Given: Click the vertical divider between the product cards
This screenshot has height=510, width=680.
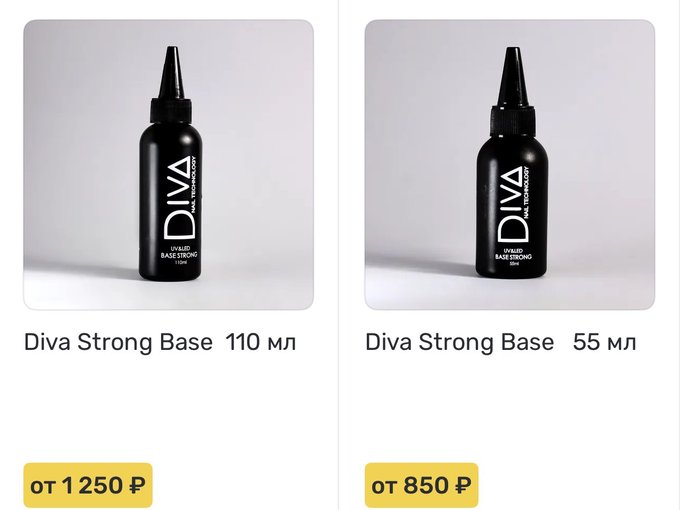Looking at the screenshot, I should point(338,255).
